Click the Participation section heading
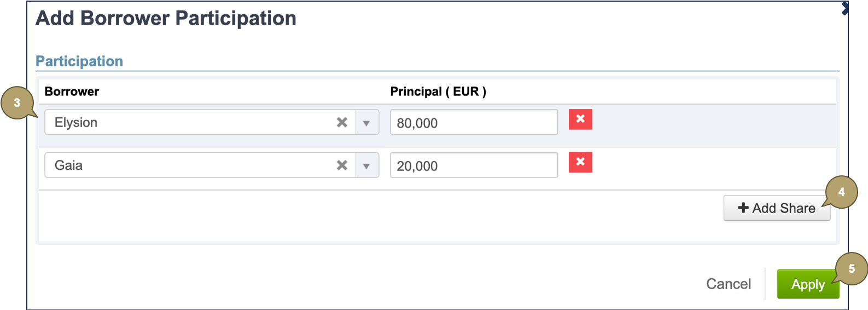868x310 pixels. pyautogui.click(x=79, y=61)
